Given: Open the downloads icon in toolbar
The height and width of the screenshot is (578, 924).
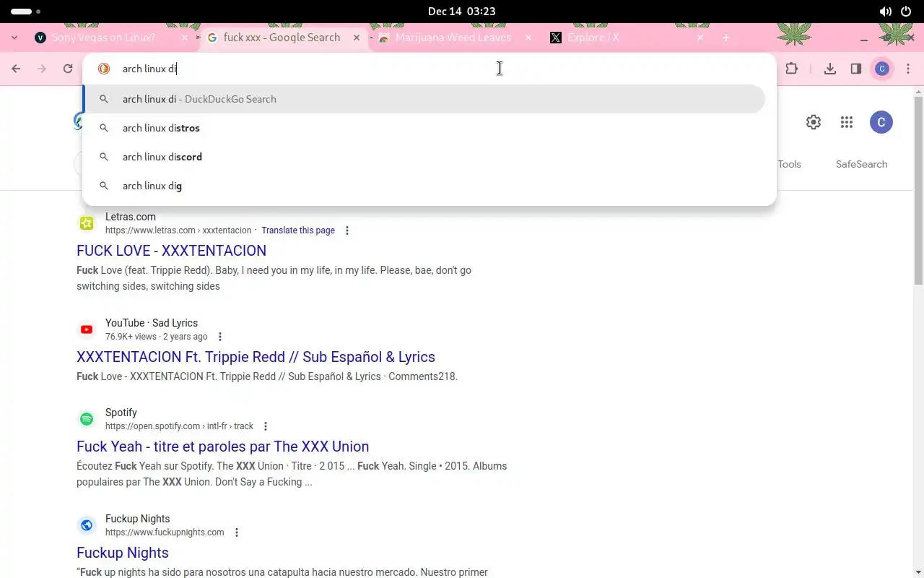Looking at the screenshot, I should [830, 69].
